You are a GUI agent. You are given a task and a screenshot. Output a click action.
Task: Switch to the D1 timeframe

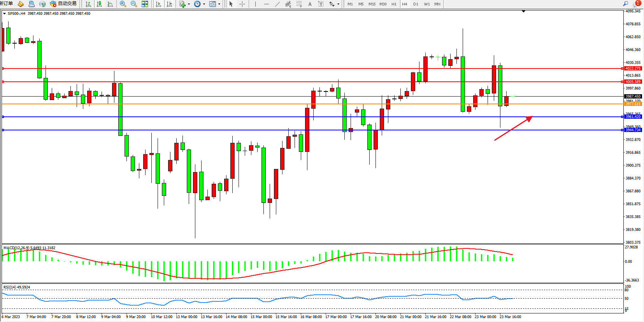[x=416, y=4]
